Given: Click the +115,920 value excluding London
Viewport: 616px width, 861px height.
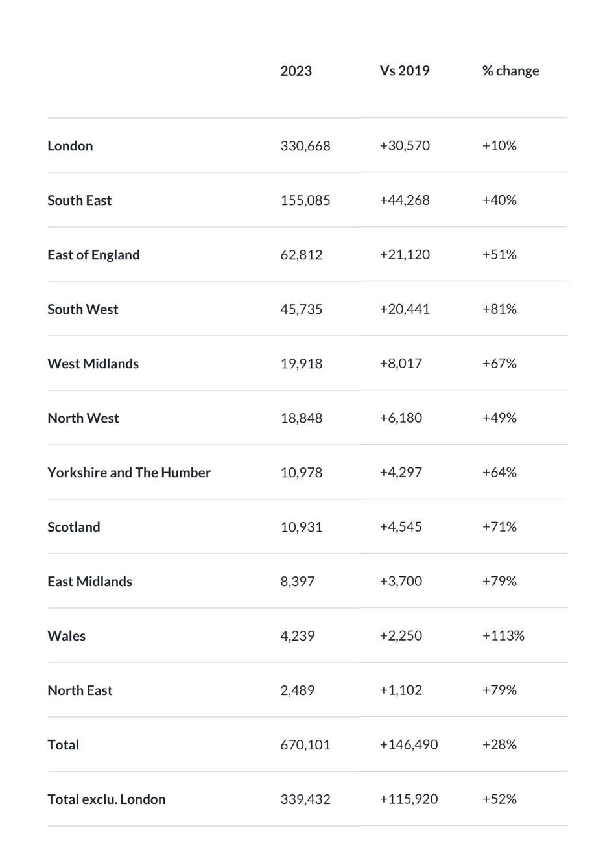Looking at the screenshot, I should point(409,799).
